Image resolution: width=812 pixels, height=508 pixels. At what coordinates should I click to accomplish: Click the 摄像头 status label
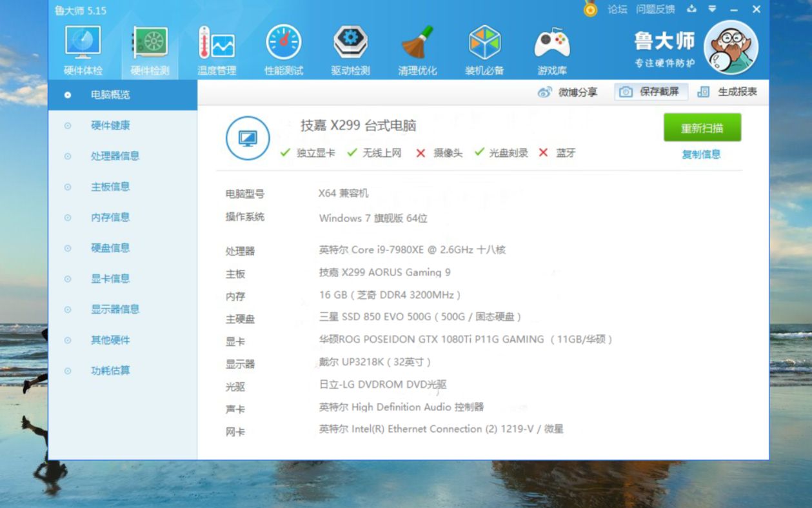(448, 153)
